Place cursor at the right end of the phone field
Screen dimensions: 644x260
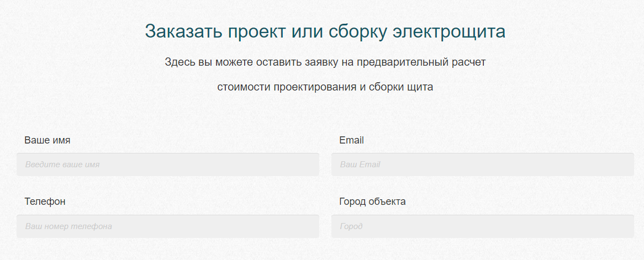point(313,226)
